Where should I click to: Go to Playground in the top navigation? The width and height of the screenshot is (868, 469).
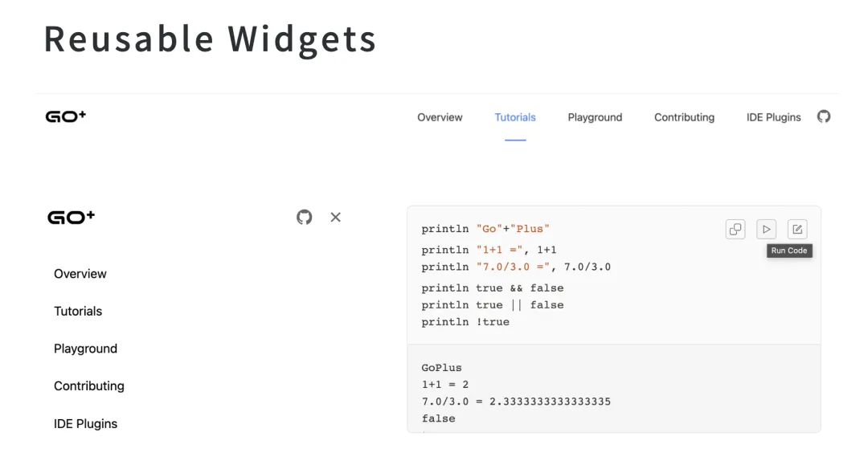click(595, 117)
